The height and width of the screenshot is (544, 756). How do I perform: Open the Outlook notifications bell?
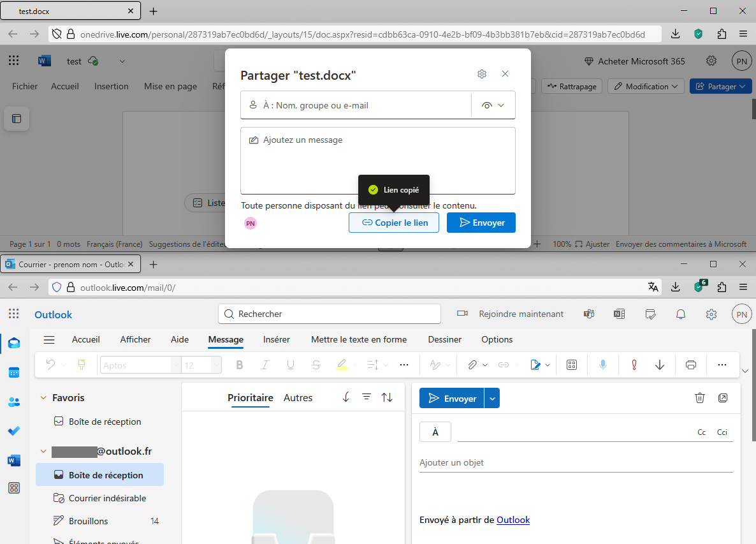tap(680, 314)
